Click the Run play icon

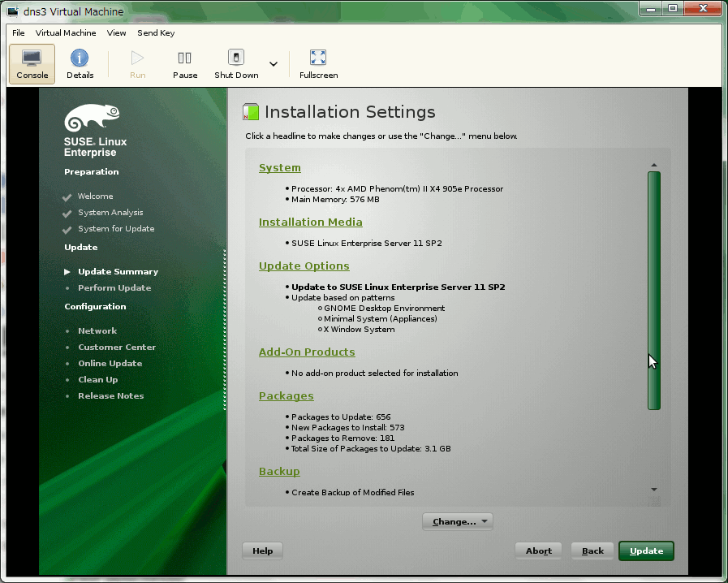[137, 58]
